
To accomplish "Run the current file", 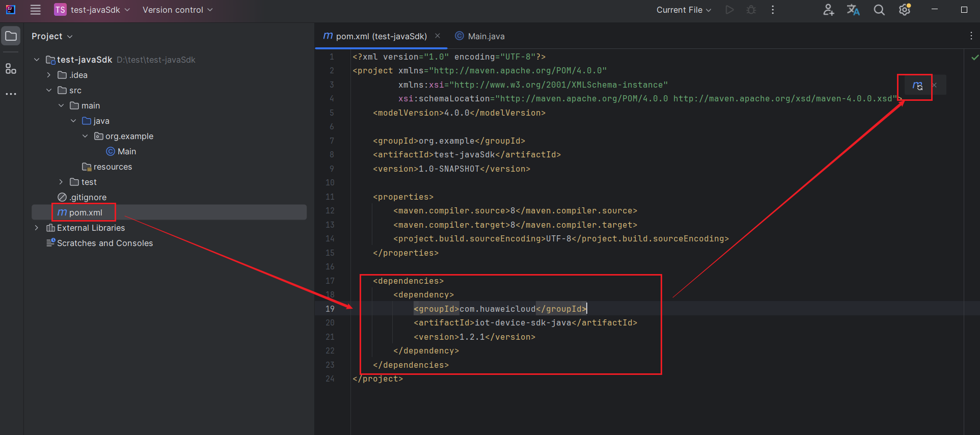I will pos(729,10).
